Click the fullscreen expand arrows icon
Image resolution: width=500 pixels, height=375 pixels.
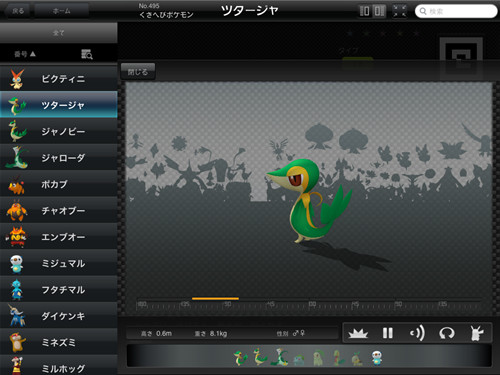point(399,11)
